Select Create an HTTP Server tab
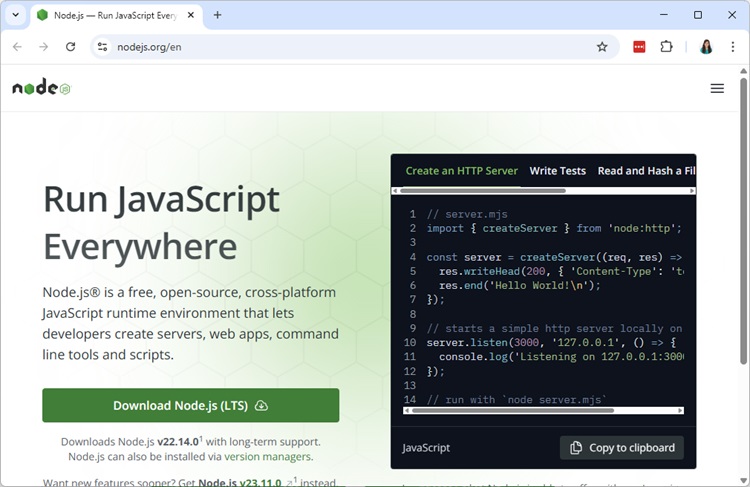The image size is (750, 487). tap(461, 171)
